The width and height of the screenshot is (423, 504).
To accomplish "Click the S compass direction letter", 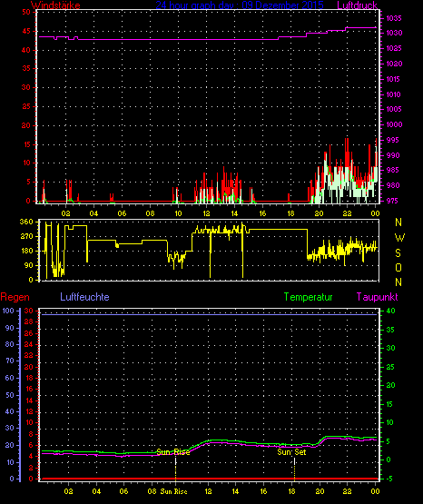I will click(398, 253).
